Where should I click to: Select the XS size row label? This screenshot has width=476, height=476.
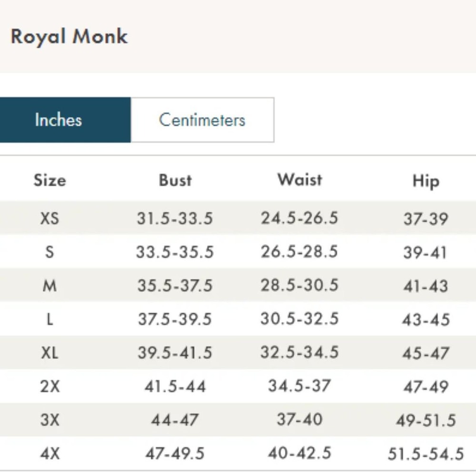click(x=50, y=218)
